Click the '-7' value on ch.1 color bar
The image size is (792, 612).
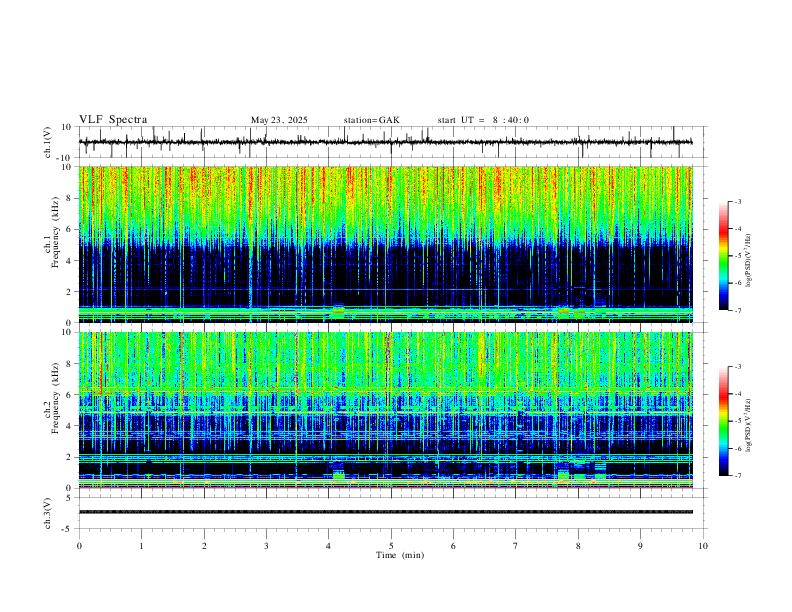tap(738, 310)
